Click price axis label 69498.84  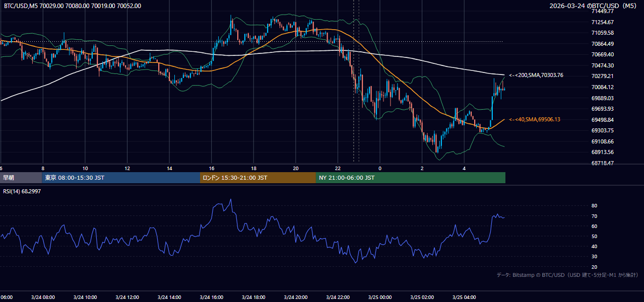[602, 120]
